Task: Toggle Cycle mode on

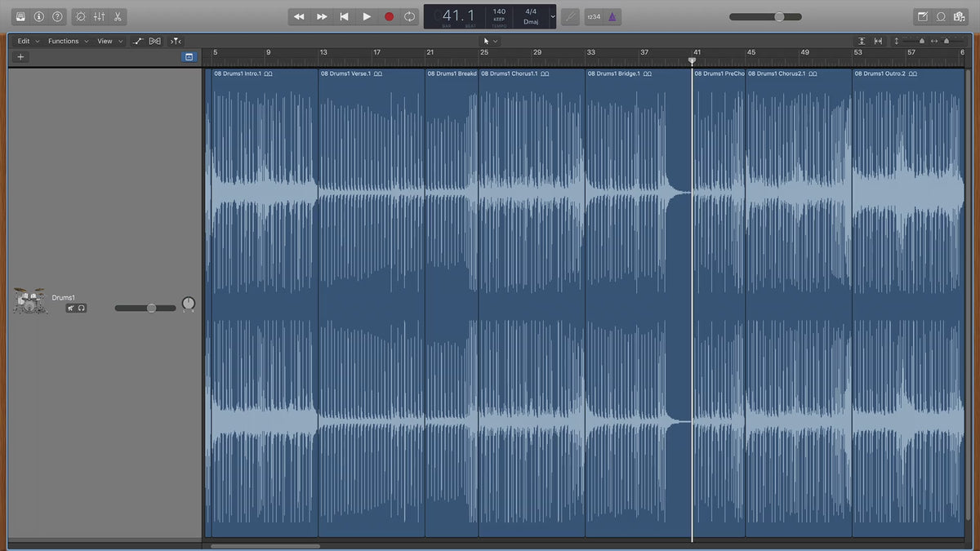Action: click(410, 16)
